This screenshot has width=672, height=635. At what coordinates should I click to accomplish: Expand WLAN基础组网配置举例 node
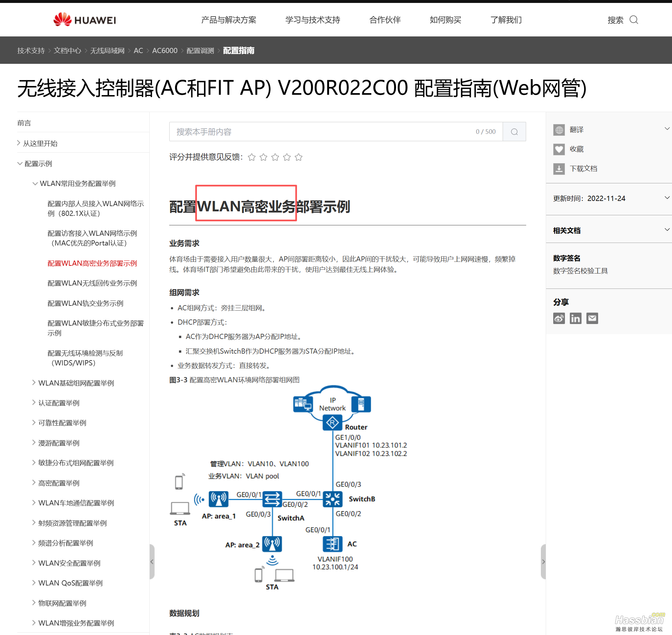click(x=34, y=383)
